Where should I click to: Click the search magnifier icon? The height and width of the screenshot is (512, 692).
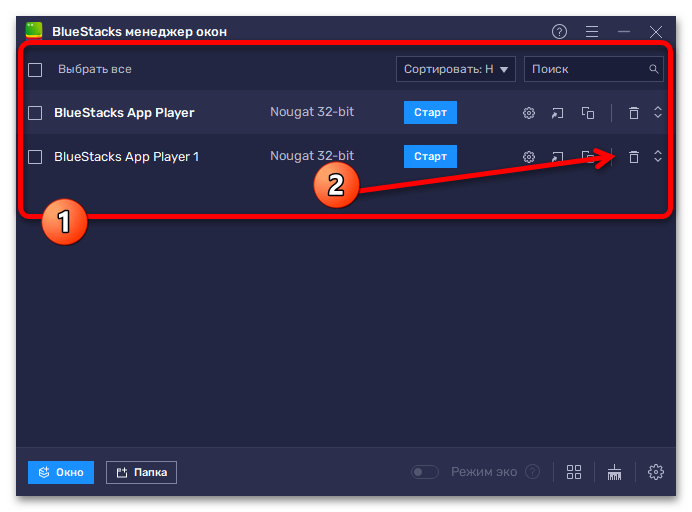pyautogui.click(x=654, y=69)
